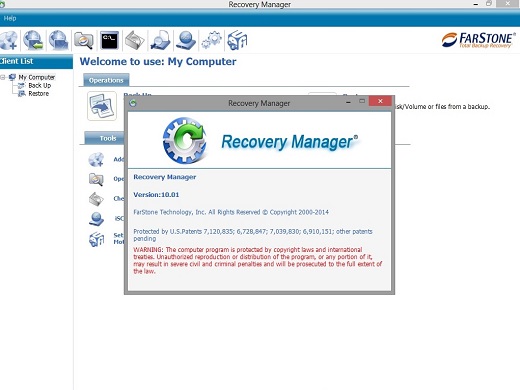Click the red WARNING copyright notice
The height and width of the screenshot is (390, 520).
(257, 260)
